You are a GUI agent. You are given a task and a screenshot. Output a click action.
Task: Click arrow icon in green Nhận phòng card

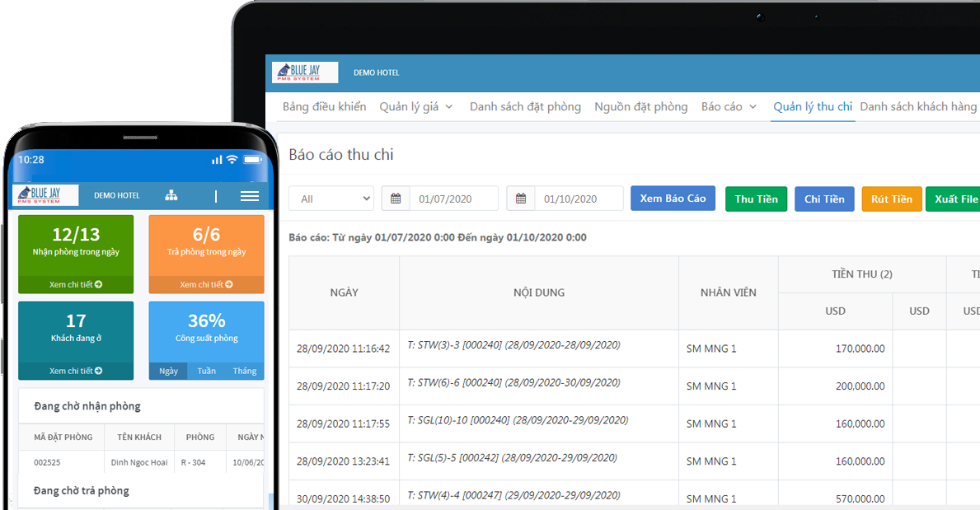pyautogui.click(x=99, y=284)
